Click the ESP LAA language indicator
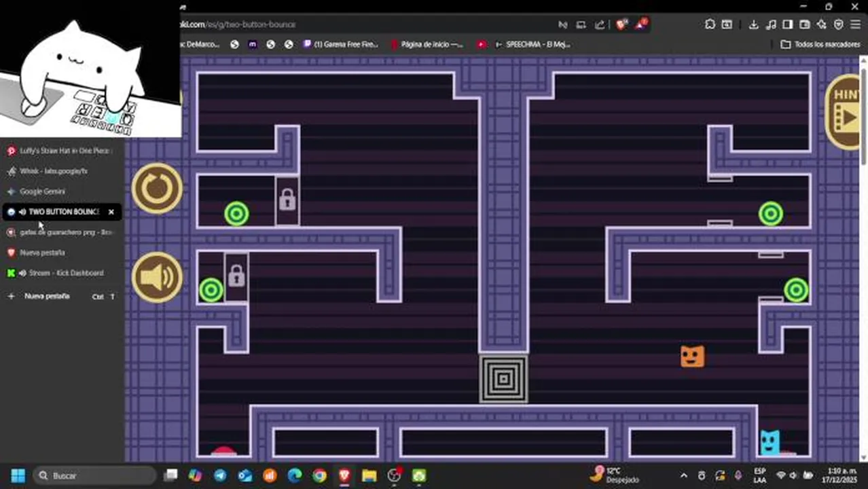 point(759,475)
